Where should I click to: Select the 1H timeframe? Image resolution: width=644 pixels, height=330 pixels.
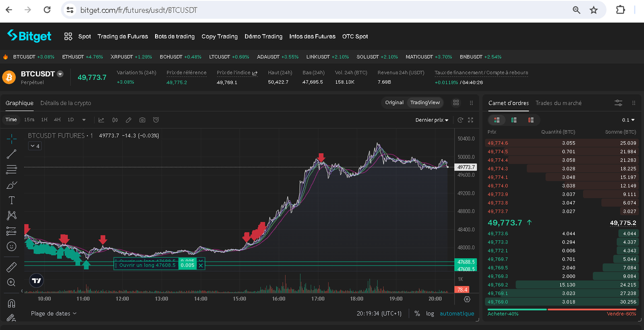(x=44, y=120)
